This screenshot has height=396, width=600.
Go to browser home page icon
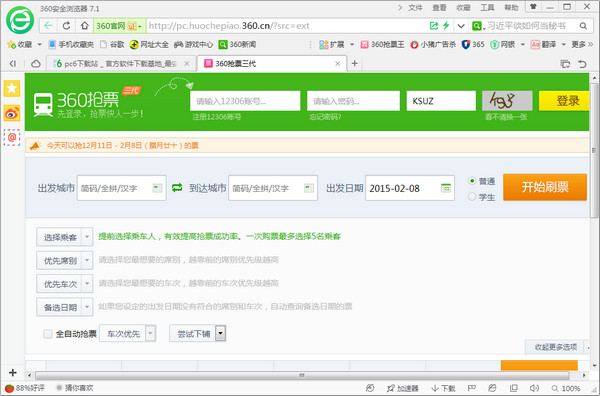click(x=85, y=26)
